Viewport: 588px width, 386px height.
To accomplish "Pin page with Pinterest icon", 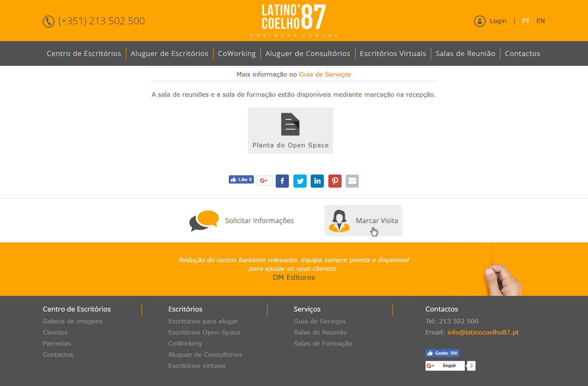I will [x=335, y=181].
